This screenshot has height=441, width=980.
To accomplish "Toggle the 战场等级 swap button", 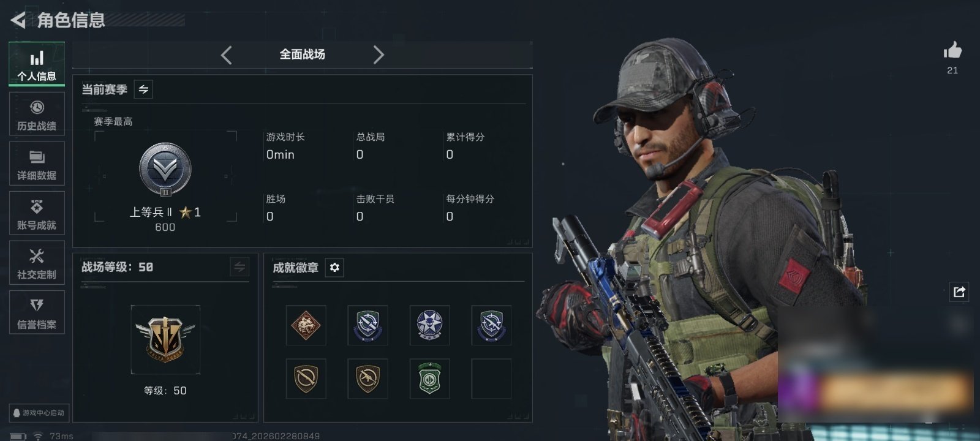I will (x=239, y=267).
